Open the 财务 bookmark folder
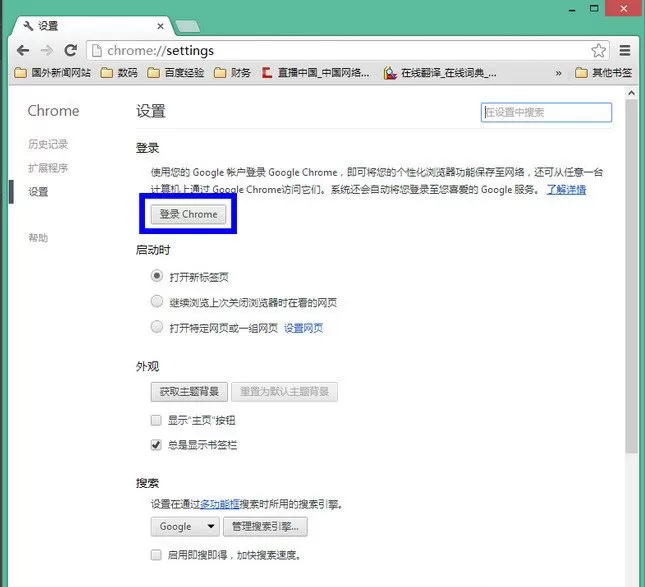 232,73
